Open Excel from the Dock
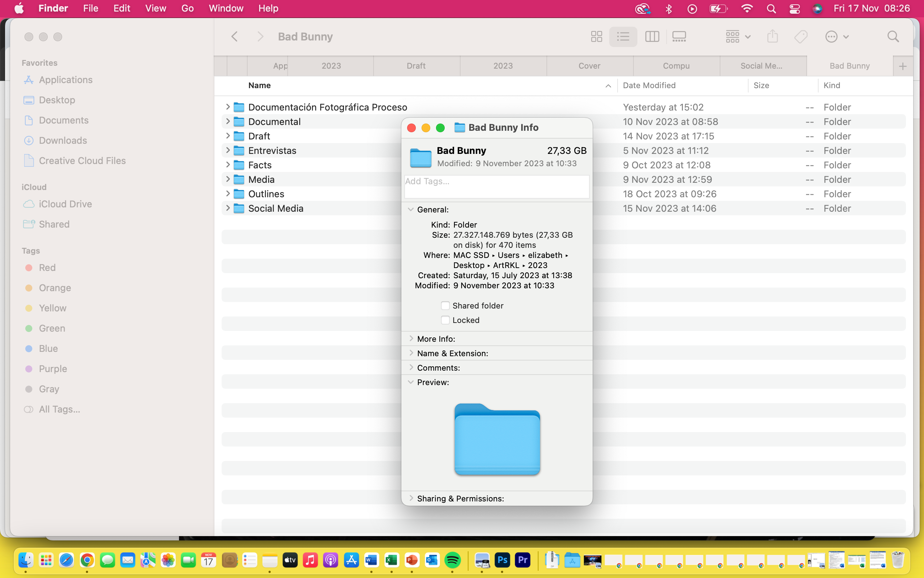Image resolution: width=924 pixels, height=578 pixels. 392,560
